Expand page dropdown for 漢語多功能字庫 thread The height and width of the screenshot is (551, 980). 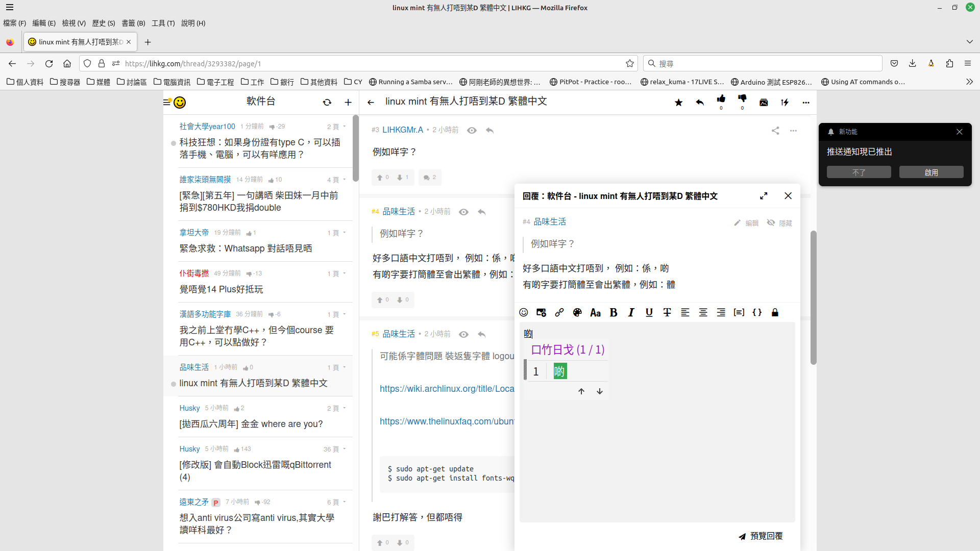(337, 314)
